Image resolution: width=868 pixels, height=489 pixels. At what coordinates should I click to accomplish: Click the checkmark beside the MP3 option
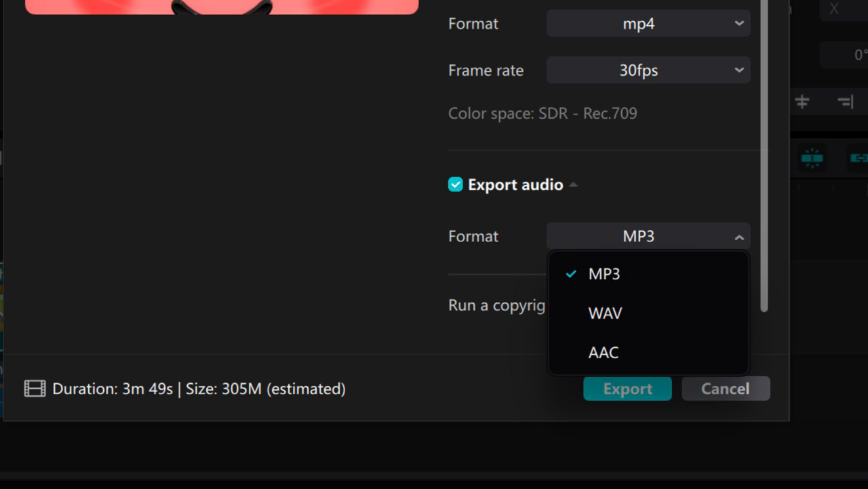(571, 274)
